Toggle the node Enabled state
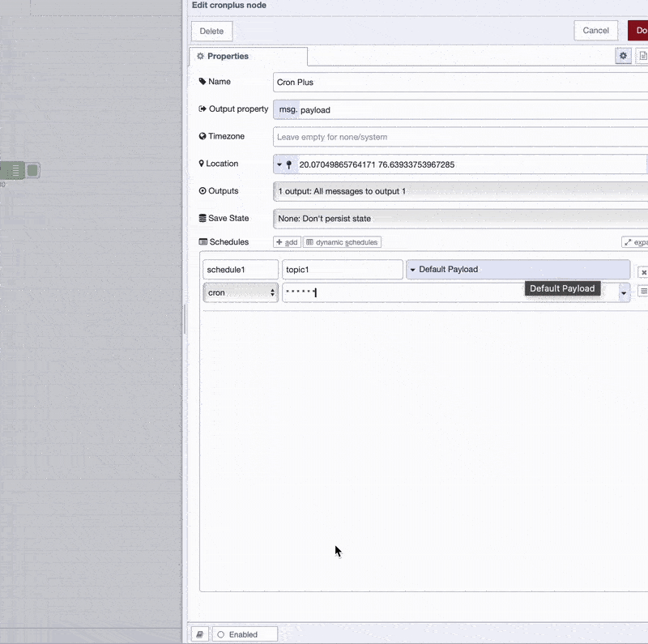The image size is (648, 644). pos(245,633)
